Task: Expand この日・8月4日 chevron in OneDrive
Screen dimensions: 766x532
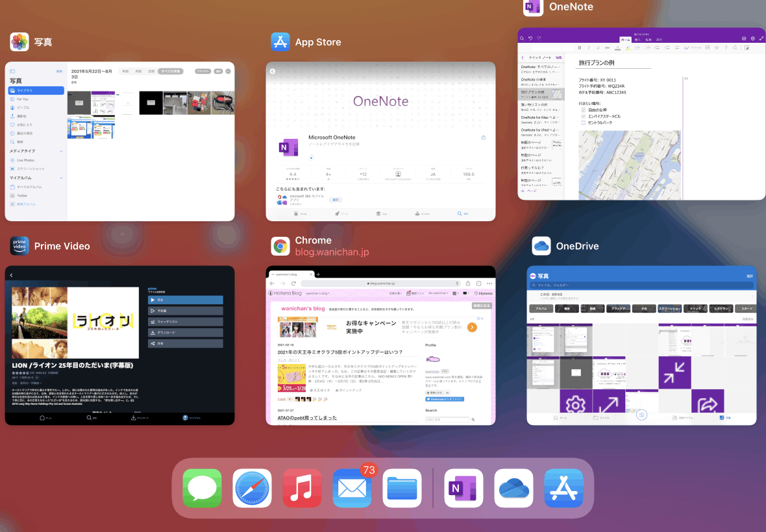Action: 752,296
